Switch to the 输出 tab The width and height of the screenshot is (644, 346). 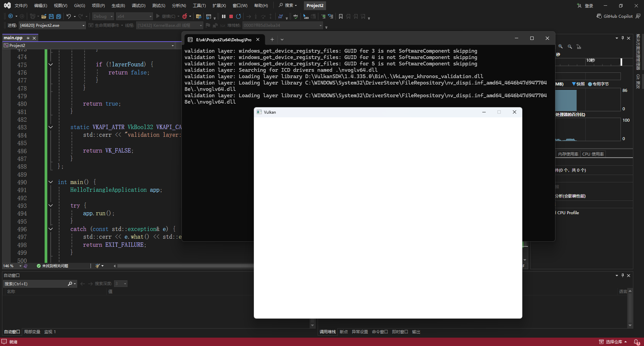[416, 332]
